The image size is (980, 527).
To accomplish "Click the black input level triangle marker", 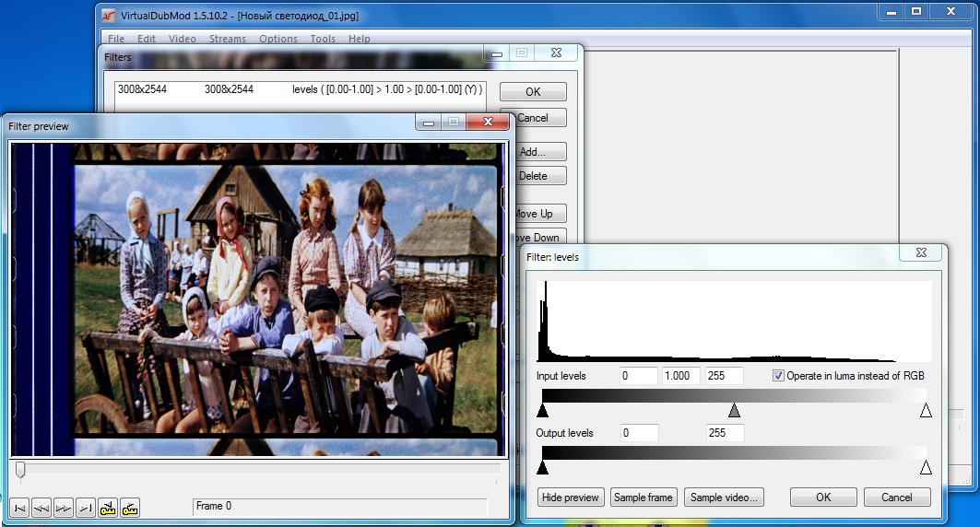I will point(542,410).
